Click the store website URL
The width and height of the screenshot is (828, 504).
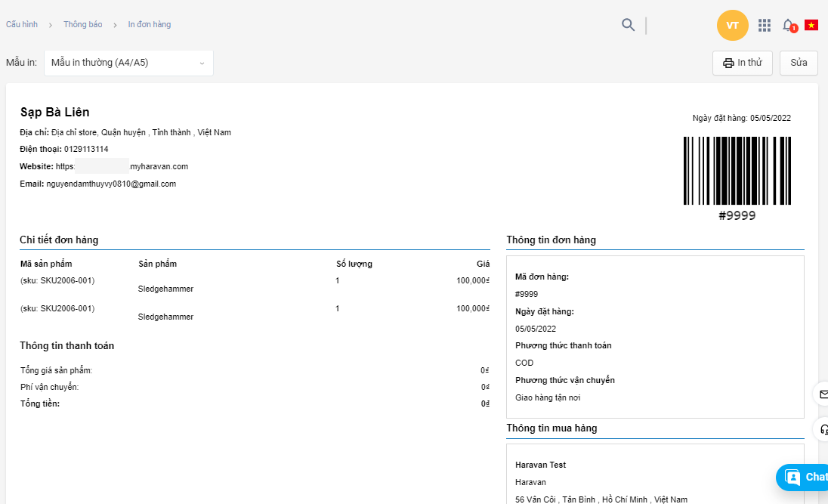coord(122,166)
